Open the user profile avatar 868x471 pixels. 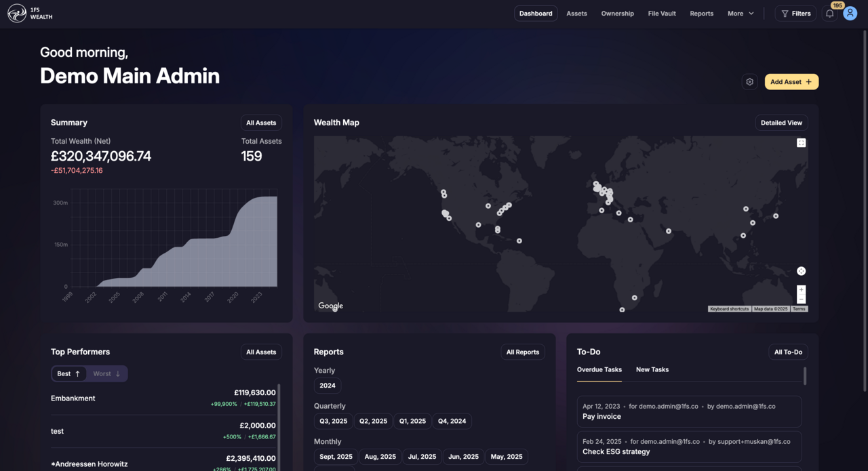850,14
